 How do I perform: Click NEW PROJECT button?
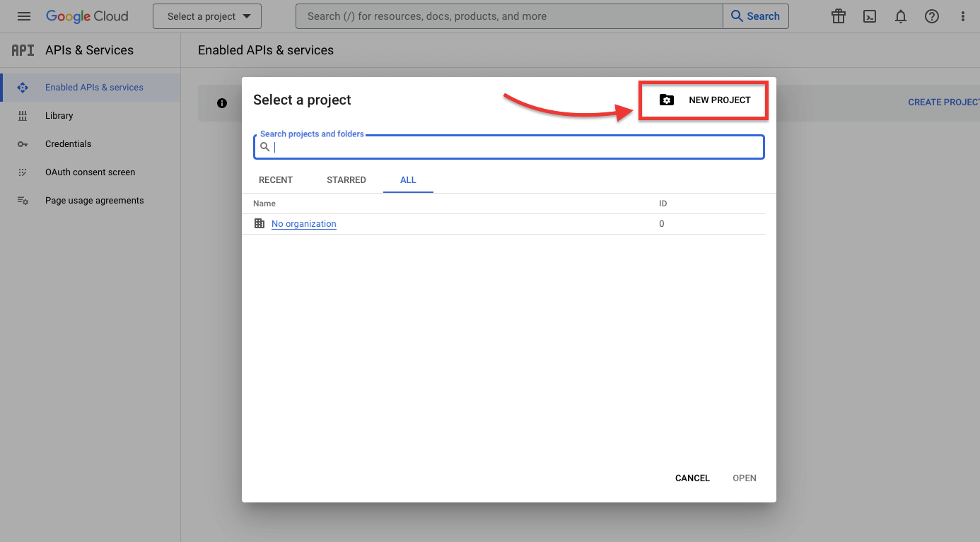(704, 100)
